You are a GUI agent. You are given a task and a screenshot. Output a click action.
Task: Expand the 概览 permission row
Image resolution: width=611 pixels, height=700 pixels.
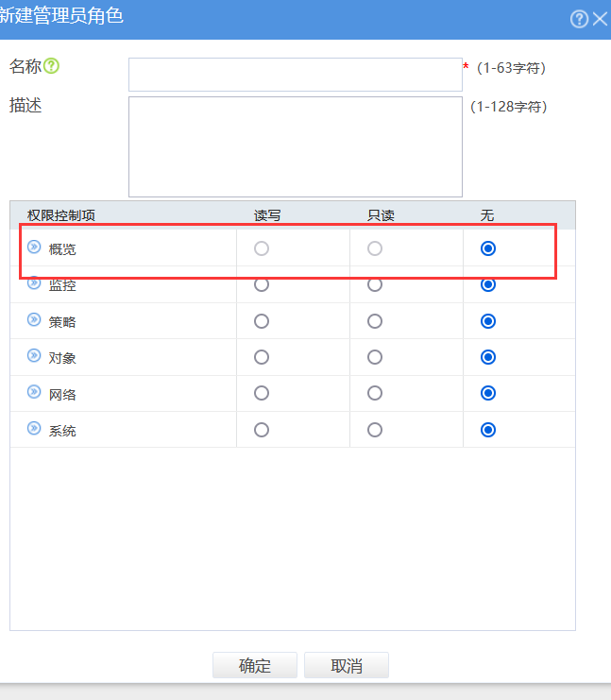coord(34,248)
